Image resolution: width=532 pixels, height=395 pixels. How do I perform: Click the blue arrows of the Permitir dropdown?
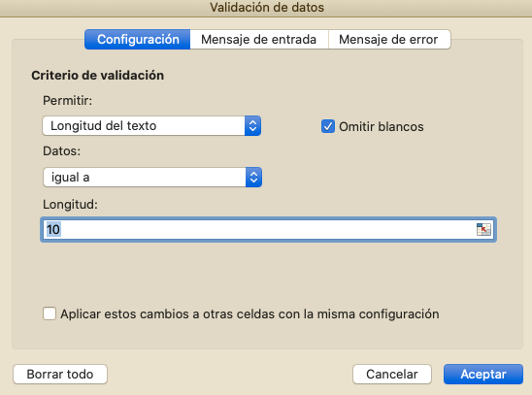[x=252, y=126]
